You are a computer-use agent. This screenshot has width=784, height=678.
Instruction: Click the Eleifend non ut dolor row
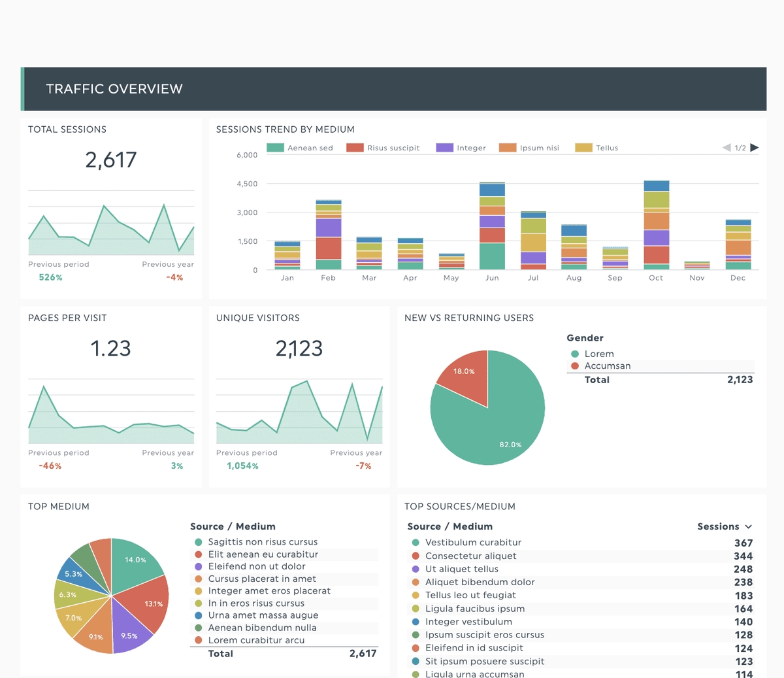click(284, 567)
